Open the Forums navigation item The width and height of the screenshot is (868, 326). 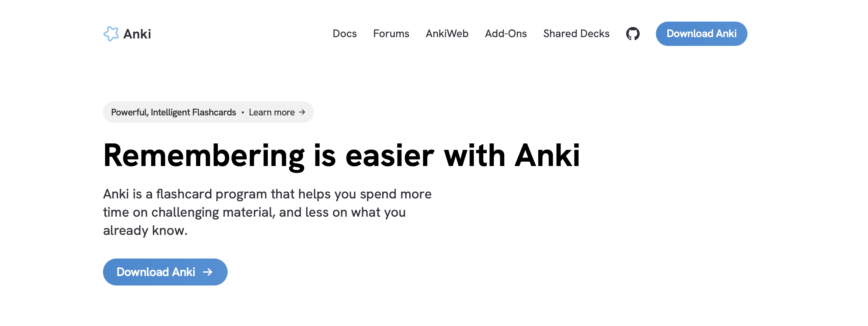click(391, 33)
